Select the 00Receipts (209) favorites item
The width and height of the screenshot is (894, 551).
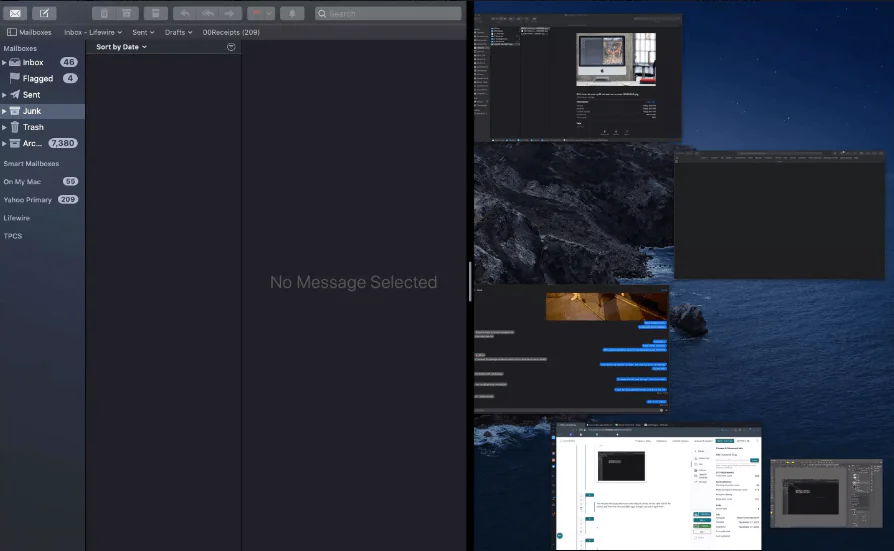click(231, 32)
